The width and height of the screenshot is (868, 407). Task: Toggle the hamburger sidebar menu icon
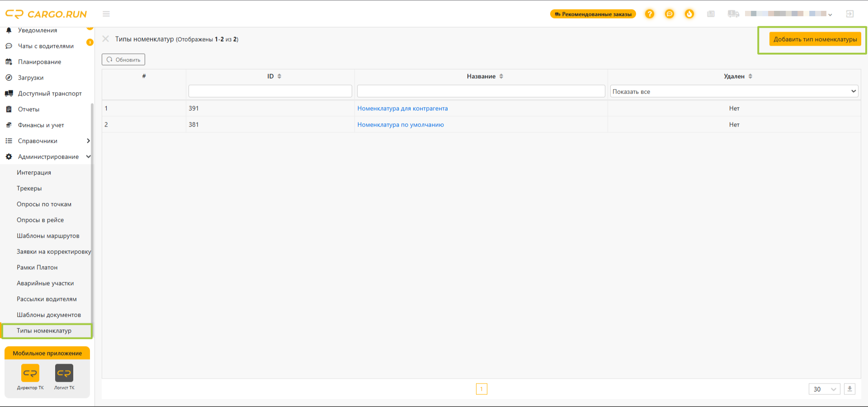click(106, 14)
